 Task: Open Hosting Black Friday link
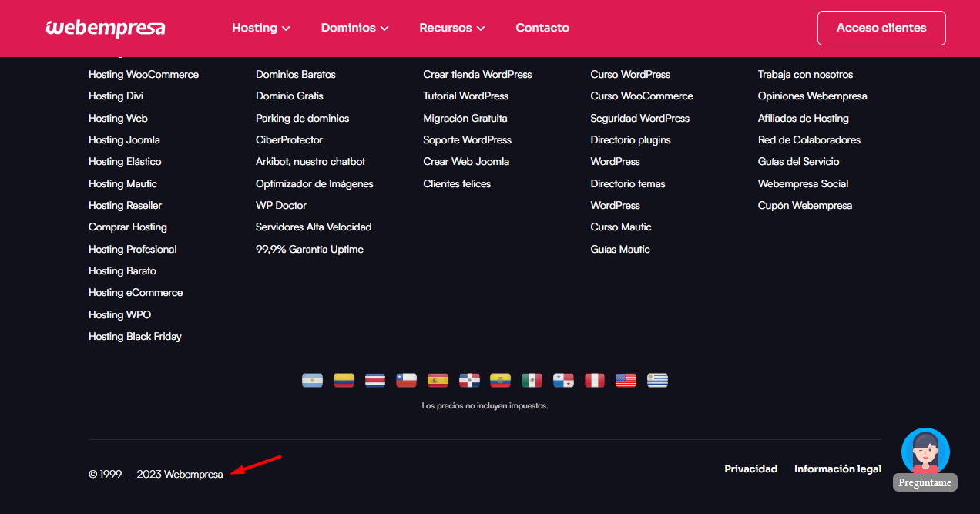[135, 337]
